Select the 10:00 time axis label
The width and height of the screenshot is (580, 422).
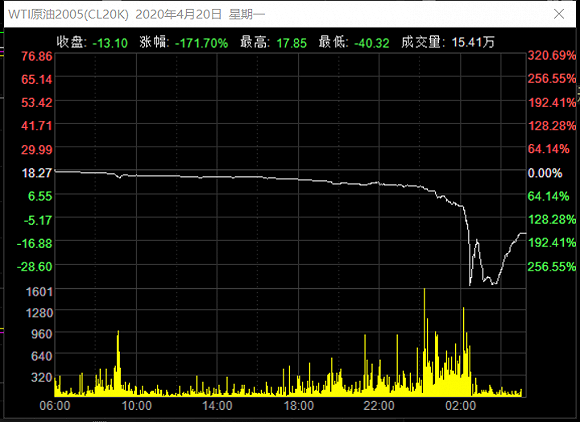click(136, 406)
